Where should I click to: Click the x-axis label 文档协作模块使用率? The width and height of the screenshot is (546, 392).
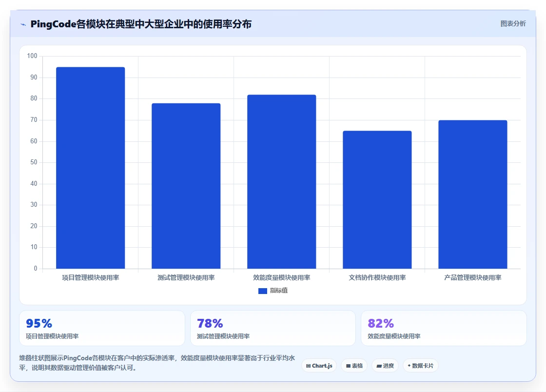click(x=377, y=278)
